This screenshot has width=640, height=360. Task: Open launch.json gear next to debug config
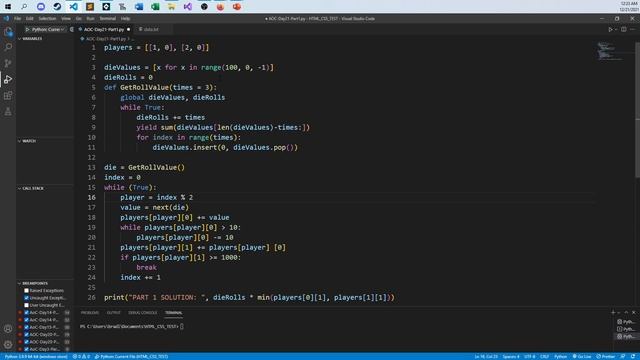(72, 29)
